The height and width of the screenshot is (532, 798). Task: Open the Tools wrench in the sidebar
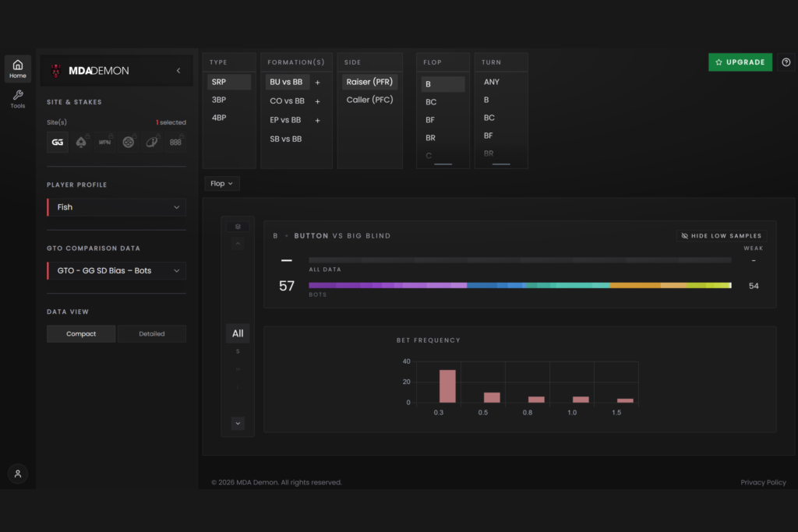click(18, 99)
